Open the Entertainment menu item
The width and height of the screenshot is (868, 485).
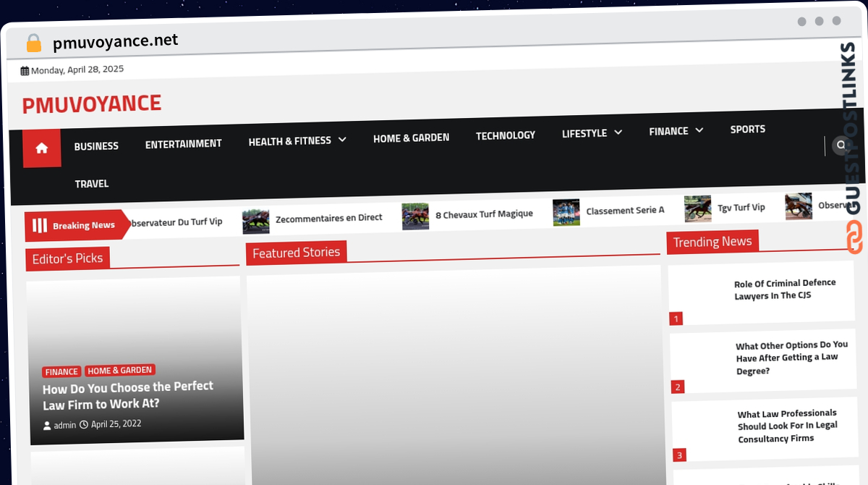tap(184, 144)
